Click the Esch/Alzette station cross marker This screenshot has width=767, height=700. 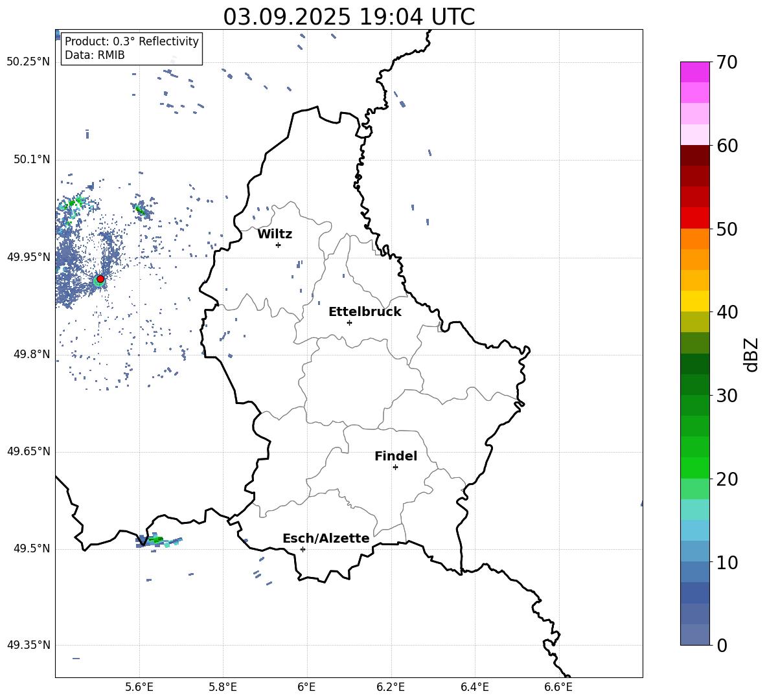[303, 549]
